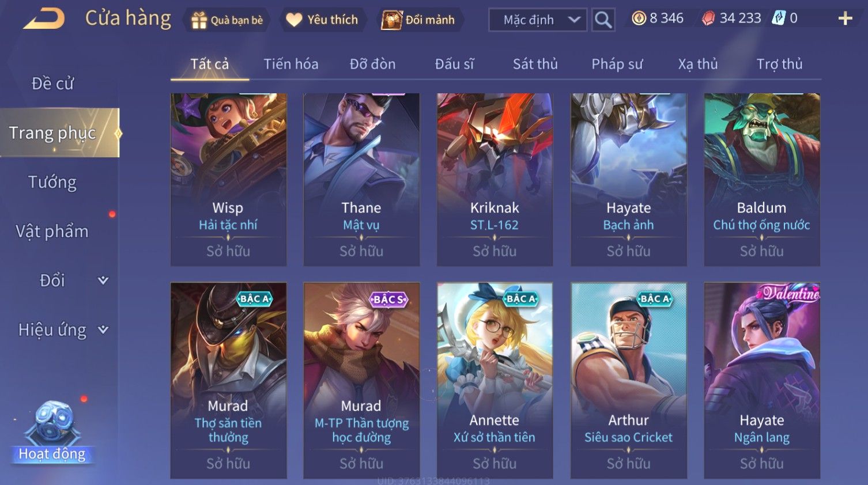The image size is (868, 485).
Task: Switch to the Sát thủ tab
Action: pos(535,64)
